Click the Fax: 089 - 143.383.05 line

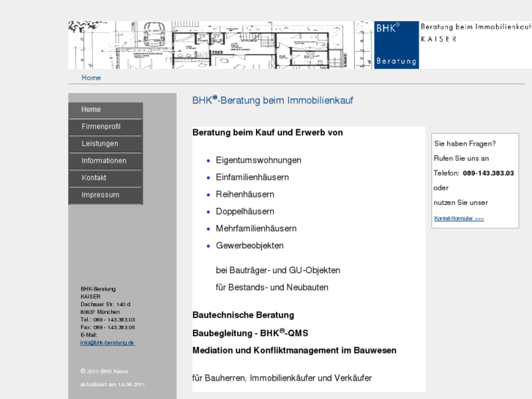click(x=108, y=327)
